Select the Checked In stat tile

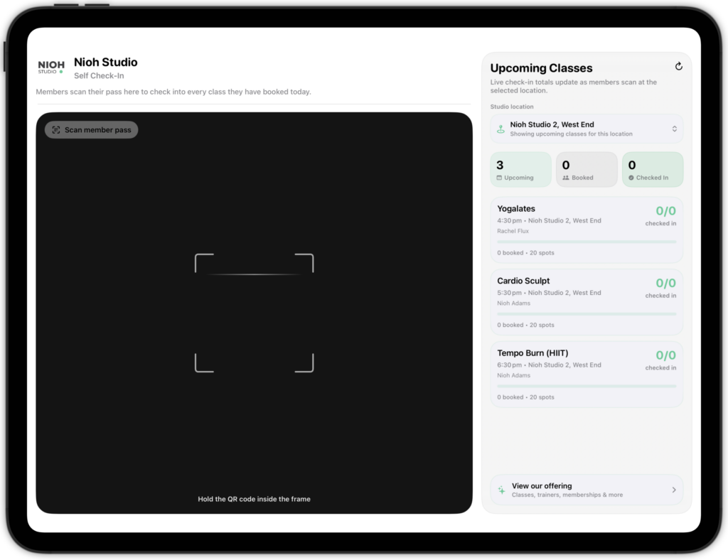tap(652, 170)
